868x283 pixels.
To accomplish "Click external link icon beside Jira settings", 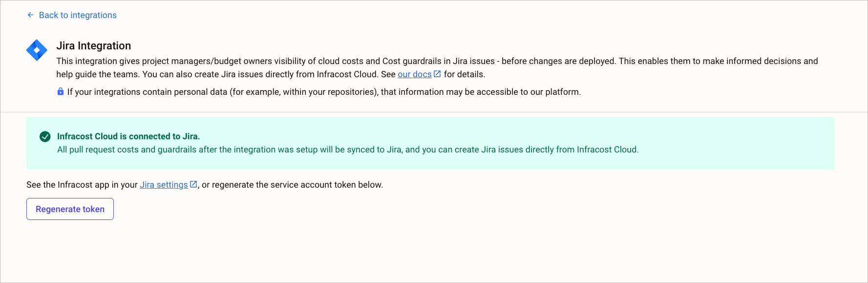I will coord(193,184).
